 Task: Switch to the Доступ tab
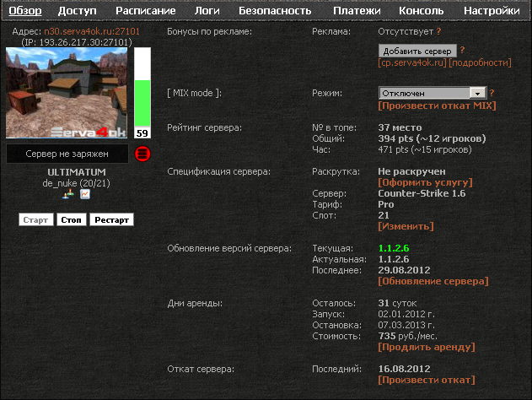pyautogui.click(x=77, y=11)
